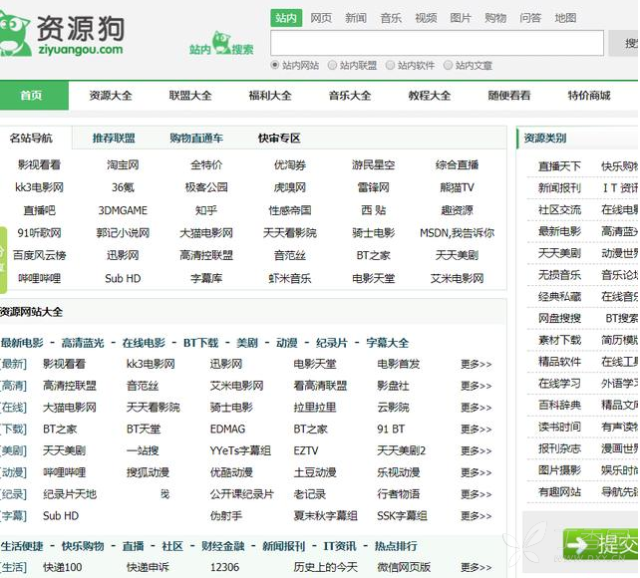Select the 站内网站 radio button

275,65
